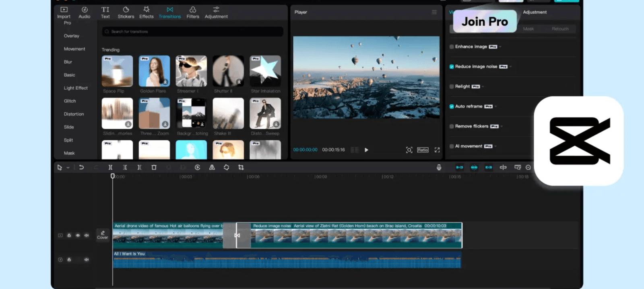Lock the video track
644x289 pixels.
pos(69,236)
